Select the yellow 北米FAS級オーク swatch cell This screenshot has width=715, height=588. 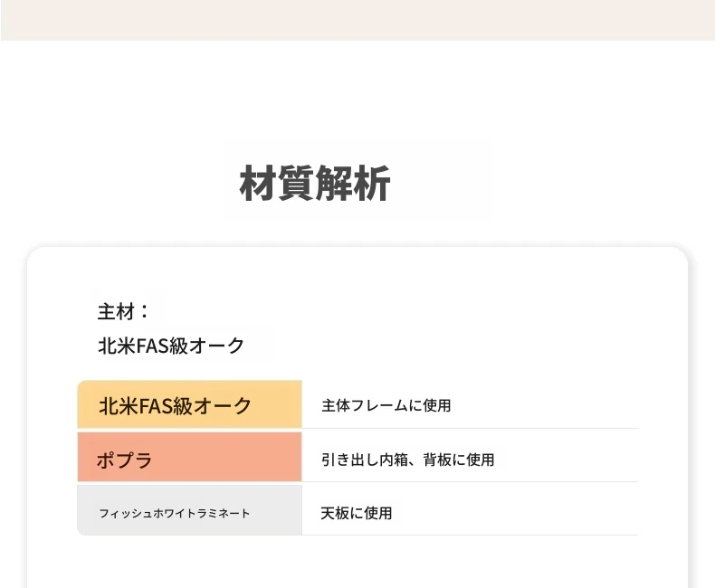pos(190,404)
